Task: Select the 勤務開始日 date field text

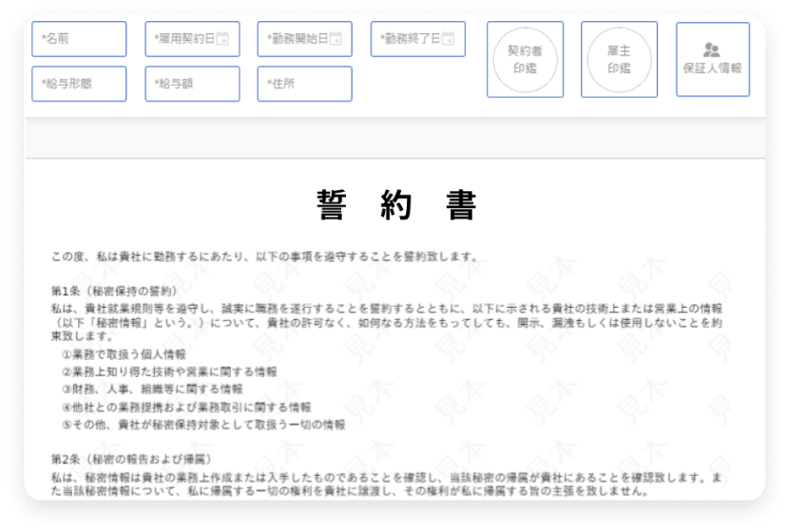Action: pyautogui.click(x=297, y=39)
